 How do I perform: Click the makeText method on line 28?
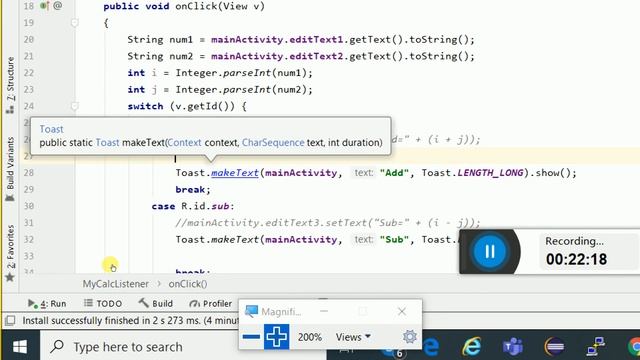[235, 173]
